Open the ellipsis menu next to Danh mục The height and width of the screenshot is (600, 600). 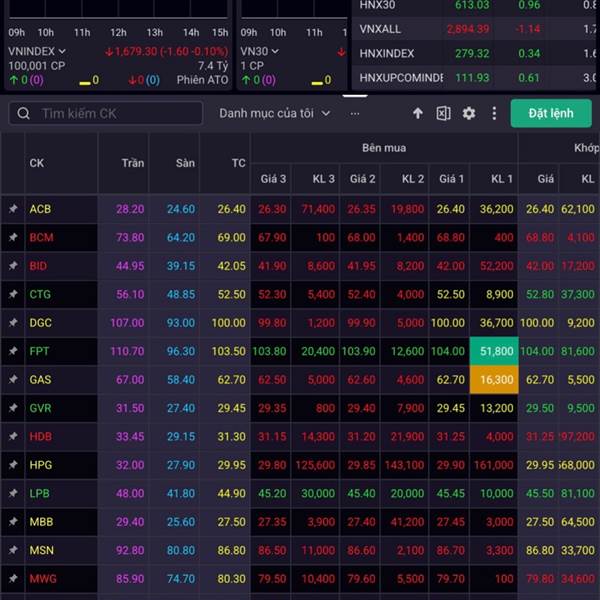click(x=355, y=114)
